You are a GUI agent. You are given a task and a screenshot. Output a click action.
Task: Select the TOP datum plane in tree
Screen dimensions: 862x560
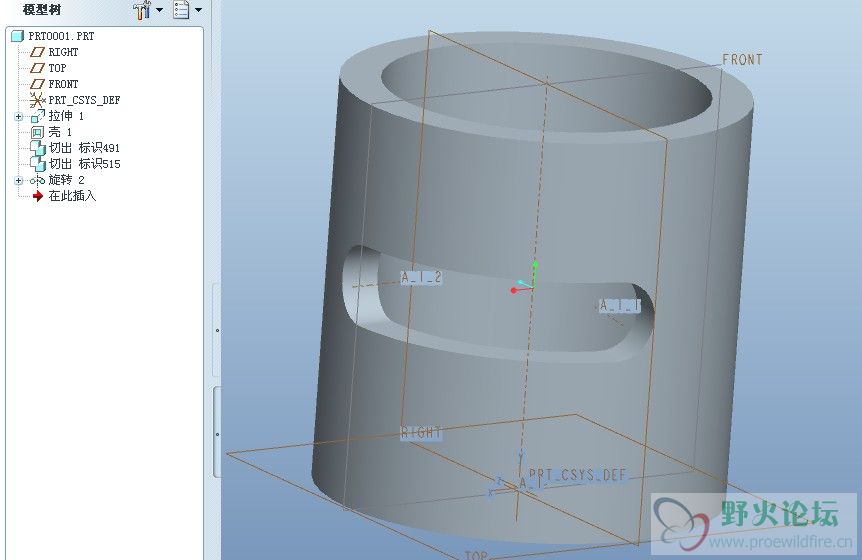click(x=57, y=68)
